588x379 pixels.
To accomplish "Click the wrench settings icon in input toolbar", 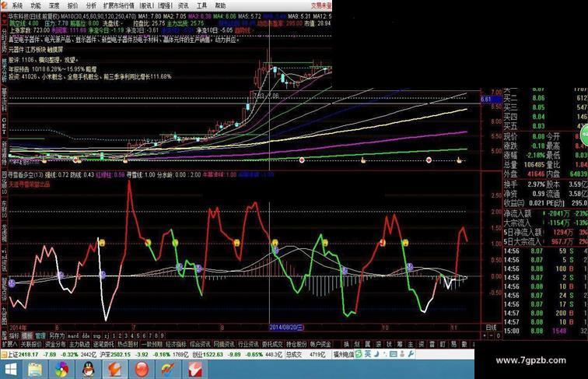I will tap(411, 354).
